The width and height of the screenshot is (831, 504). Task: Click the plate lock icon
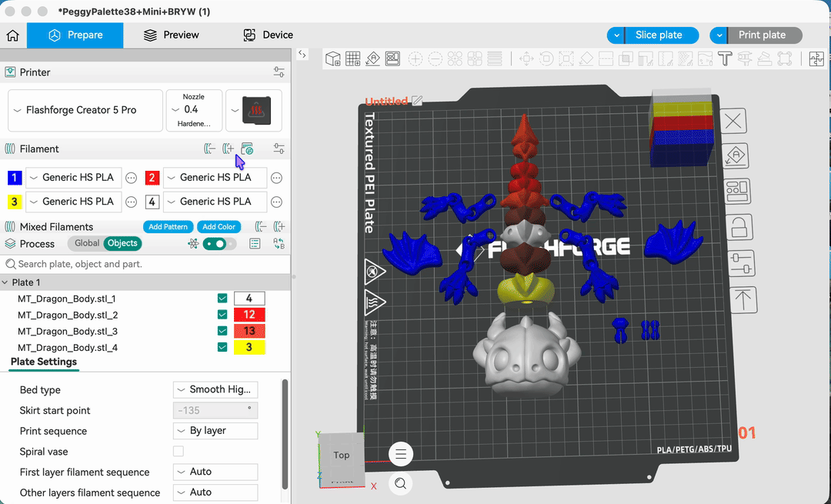coord(739,227)
